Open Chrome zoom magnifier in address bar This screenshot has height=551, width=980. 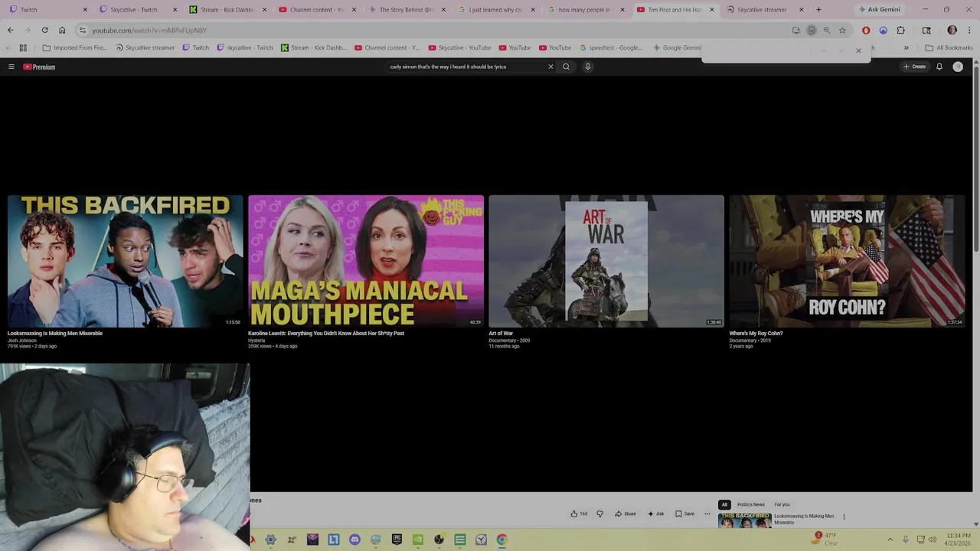click(x=827, y=31)
